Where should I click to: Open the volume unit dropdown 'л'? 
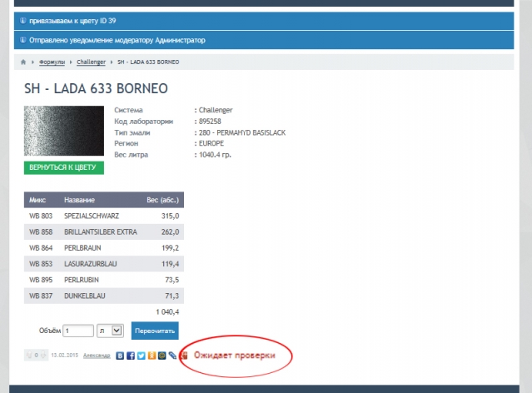click(110, 331)
